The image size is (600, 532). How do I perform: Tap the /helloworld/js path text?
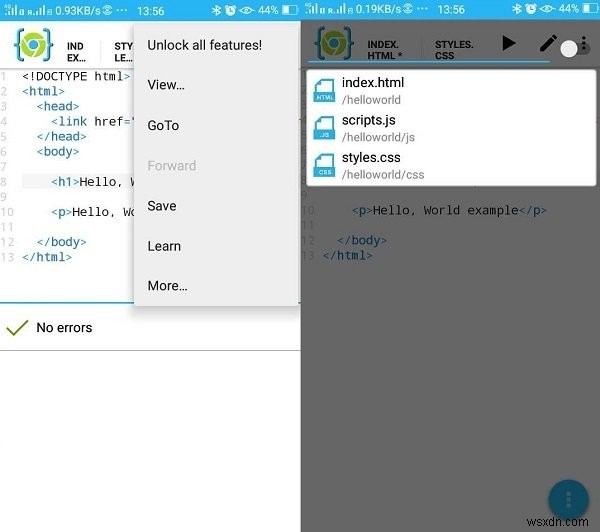click(x=378, y=137)
